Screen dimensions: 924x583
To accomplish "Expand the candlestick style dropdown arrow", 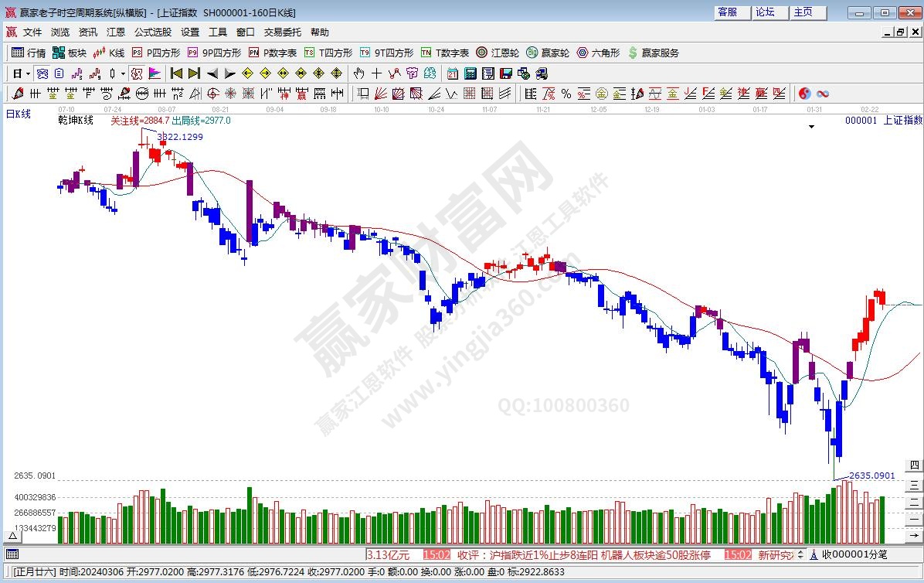I will (123, 73).
